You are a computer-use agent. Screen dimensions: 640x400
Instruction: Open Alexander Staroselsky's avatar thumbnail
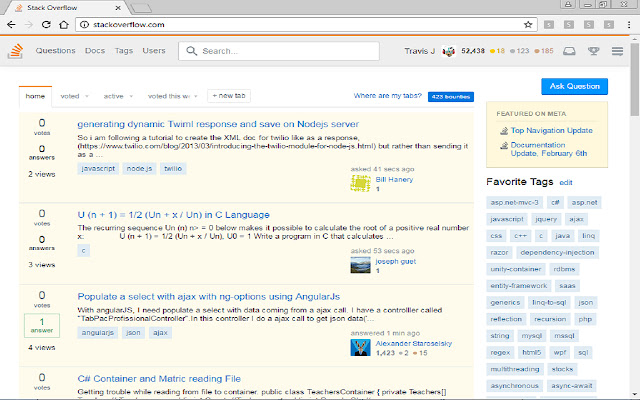pyautogui.click(x=360, y=347)
